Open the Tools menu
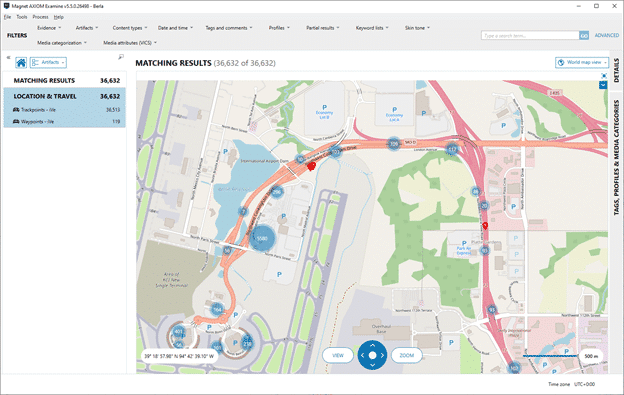The width and height of the screenshot is (624, 395). point(22,17)
